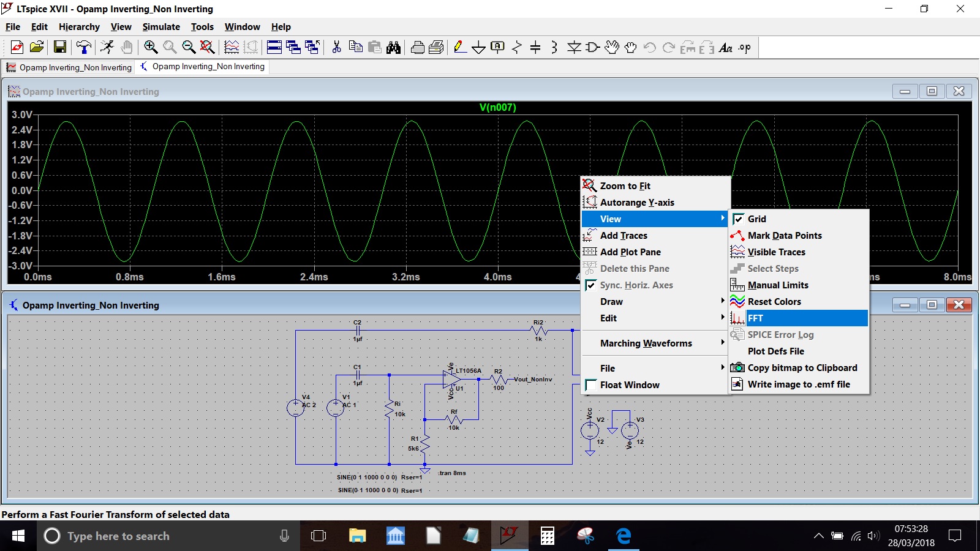
Task: Expand the Draw submenu
Action: pos(654,302)
